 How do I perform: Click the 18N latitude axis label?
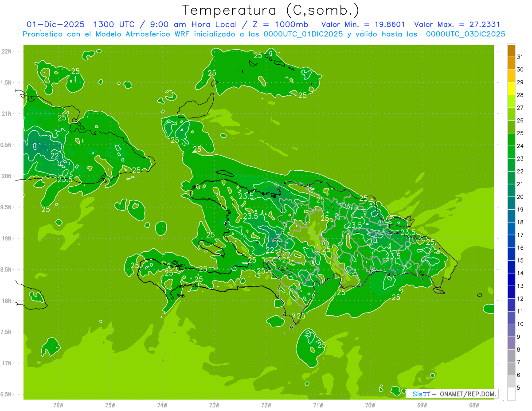(7, 301)
